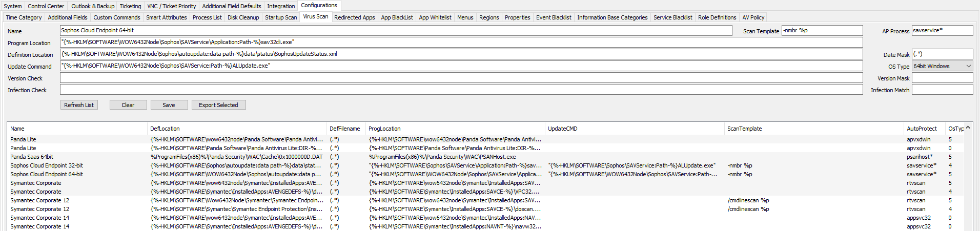
Task: Sort by the Name column header
Action: (x=77, y=129)
